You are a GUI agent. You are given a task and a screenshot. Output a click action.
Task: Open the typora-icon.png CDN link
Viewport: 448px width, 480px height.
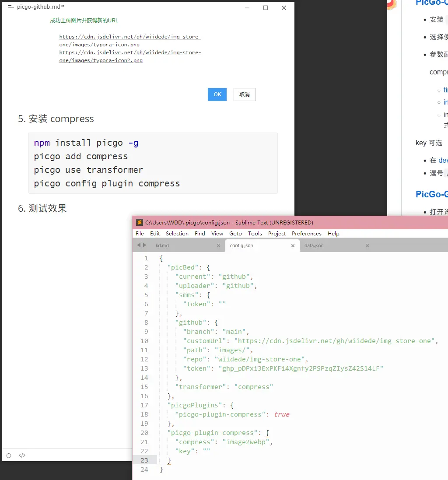click(130, 41)
